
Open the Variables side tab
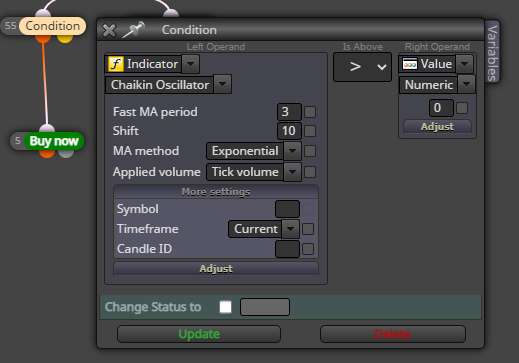click(492, 52)
